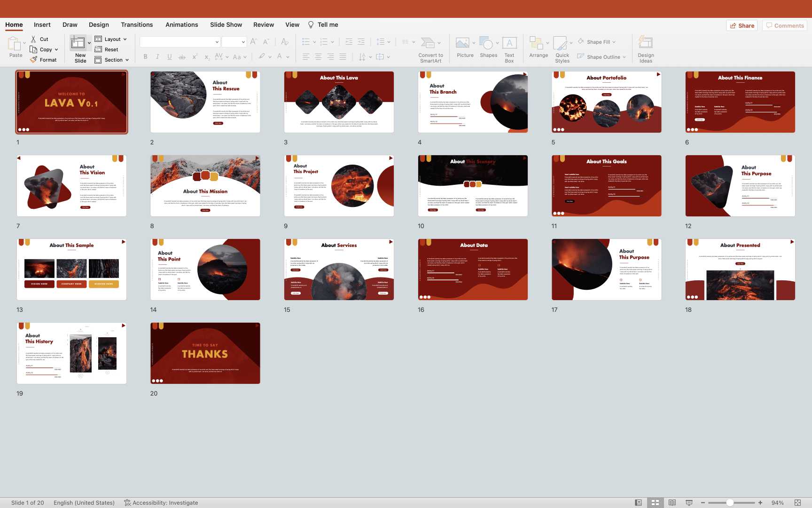Toggle Reading view in status bar
812x508 pixels.
(x=672, y=503)
